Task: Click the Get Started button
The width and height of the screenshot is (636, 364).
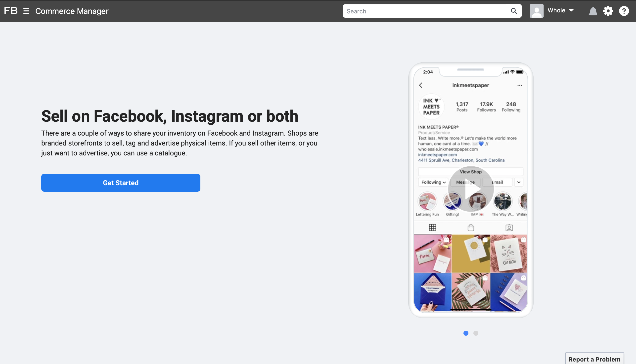Action: pos(121,182)
